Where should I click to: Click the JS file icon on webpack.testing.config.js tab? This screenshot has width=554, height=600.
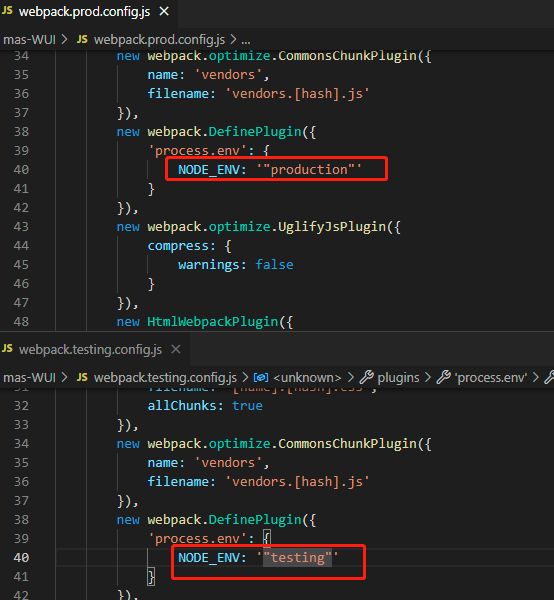[8, 349]
